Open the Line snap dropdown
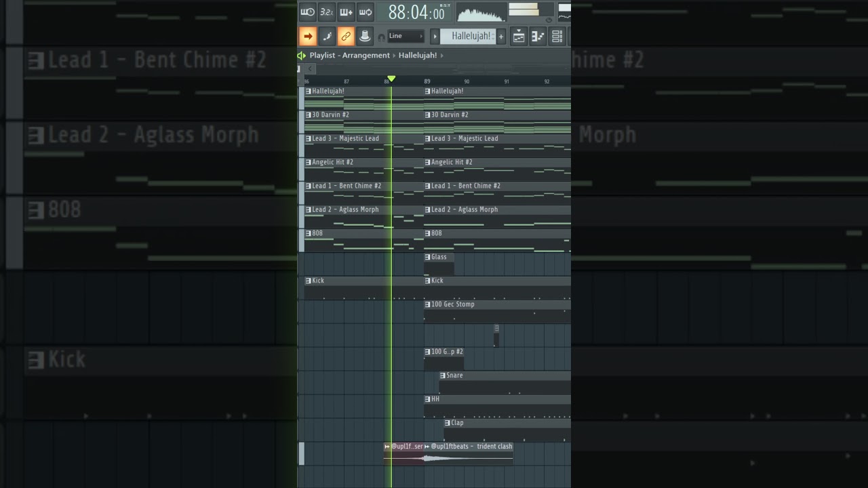This screenshot has width=868, height=488. tap(406, 36)
